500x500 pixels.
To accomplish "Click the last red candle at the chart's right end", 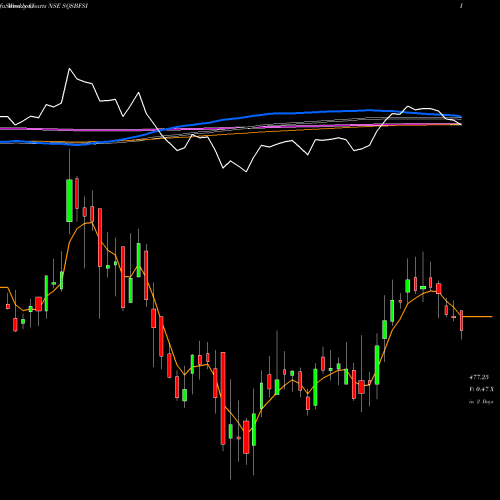I will [462, 320].
